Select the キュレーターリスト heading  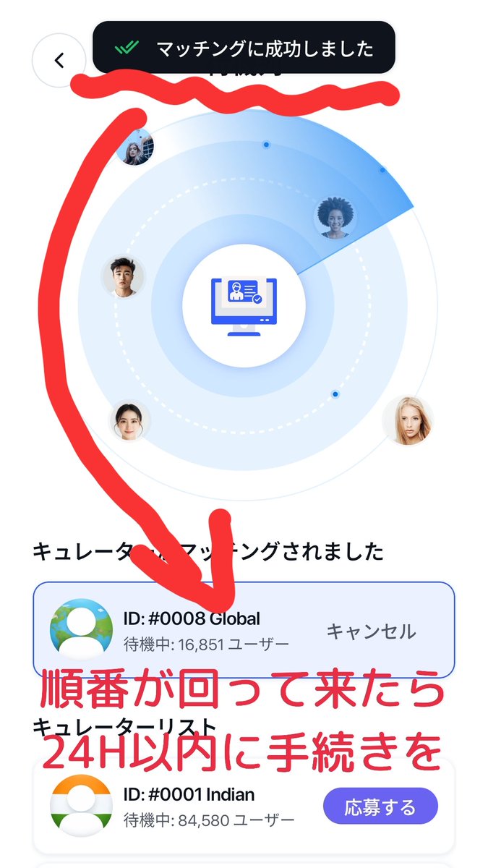(x=124, y=726)
